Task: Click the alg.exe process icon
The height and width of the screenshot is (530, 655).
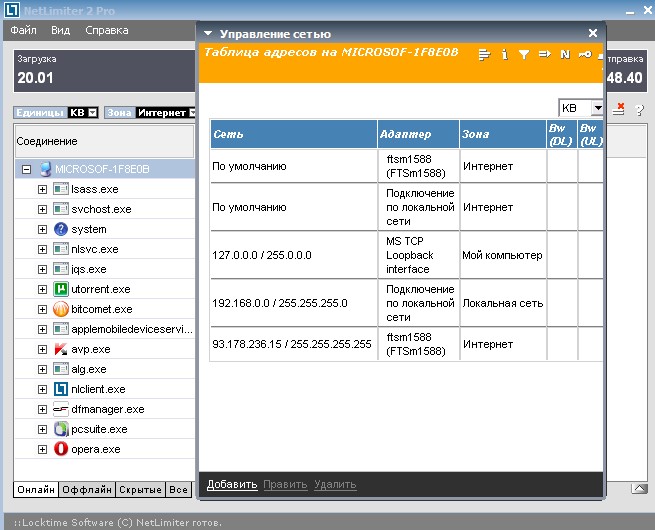Action: pyautogui.click(x=61, y=369)
